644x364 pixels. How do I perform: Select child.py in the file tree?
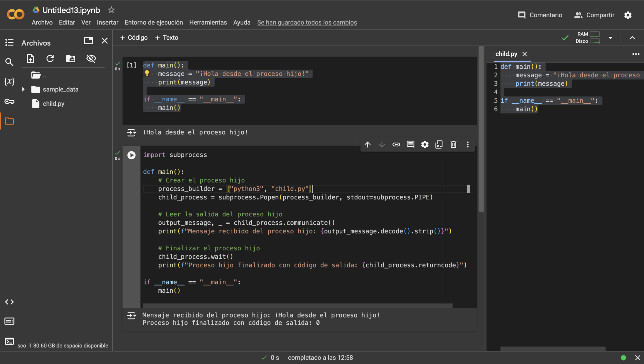tap(53, 104)
